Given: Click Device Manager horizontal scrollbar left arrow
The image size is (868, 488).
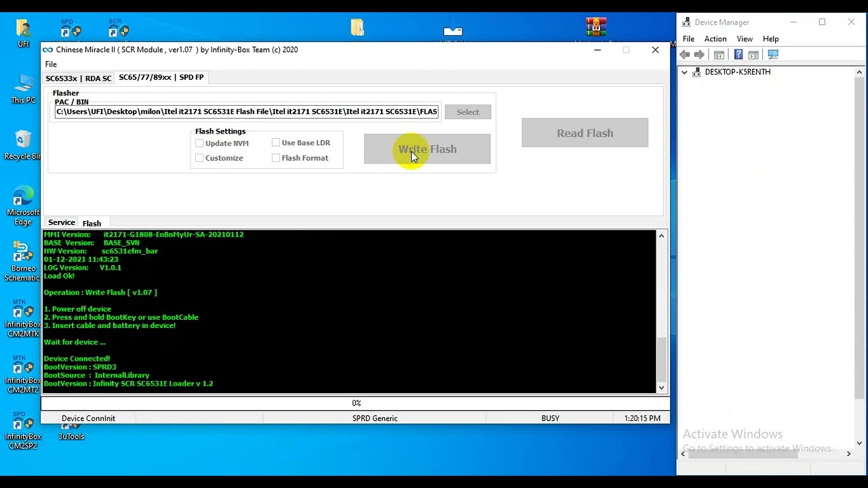Looking at the screenshot, I should click(x=683, y=454).
